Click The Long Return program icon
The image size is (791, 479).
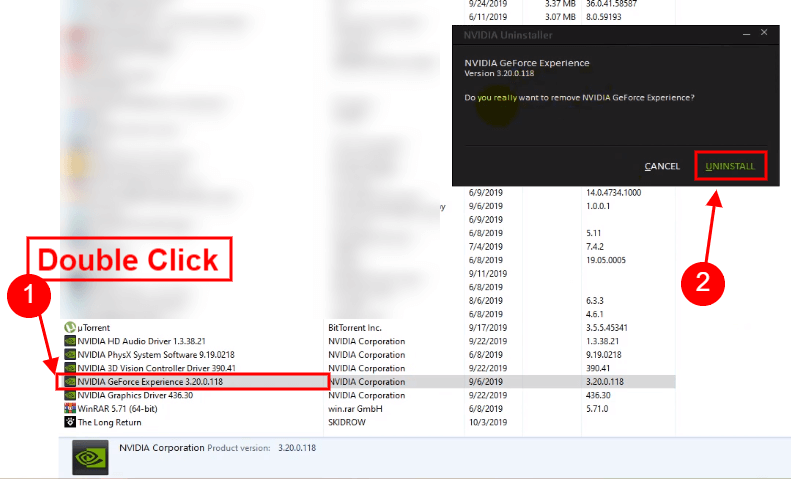click(x=70, y=422)
